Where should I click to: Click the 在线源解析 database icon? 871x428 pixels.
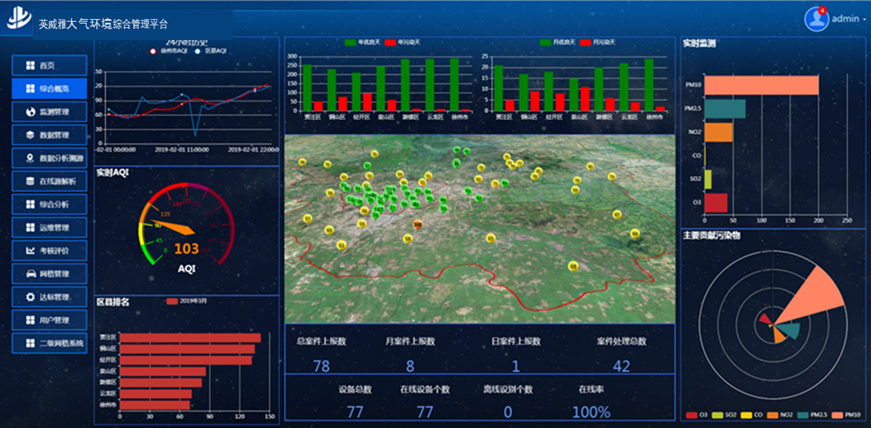(x=28, y=181)
